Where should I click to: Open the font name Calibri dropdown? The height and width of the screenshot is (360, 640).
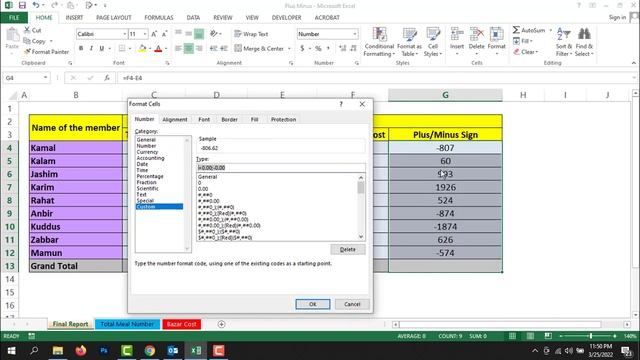pos(124,34)
